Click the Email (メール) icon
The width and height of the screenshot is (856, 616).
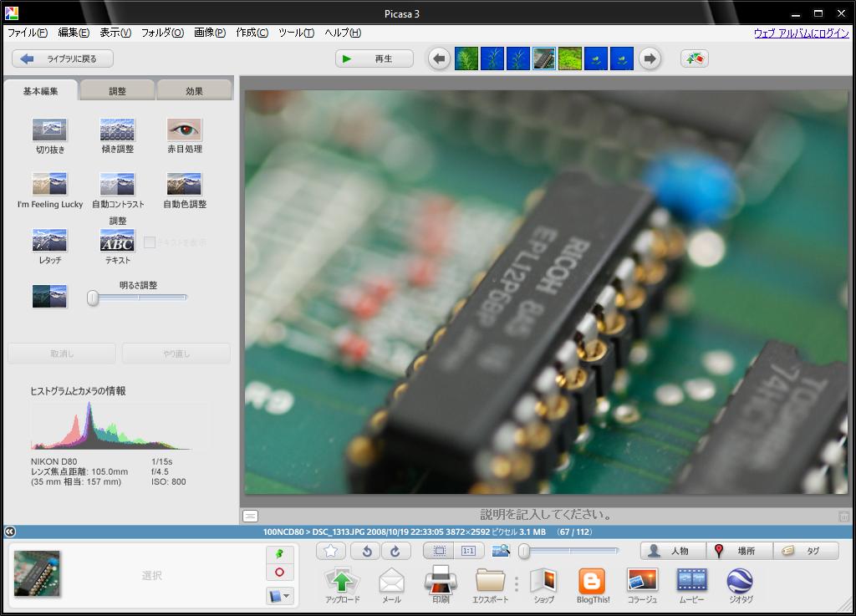391,581
